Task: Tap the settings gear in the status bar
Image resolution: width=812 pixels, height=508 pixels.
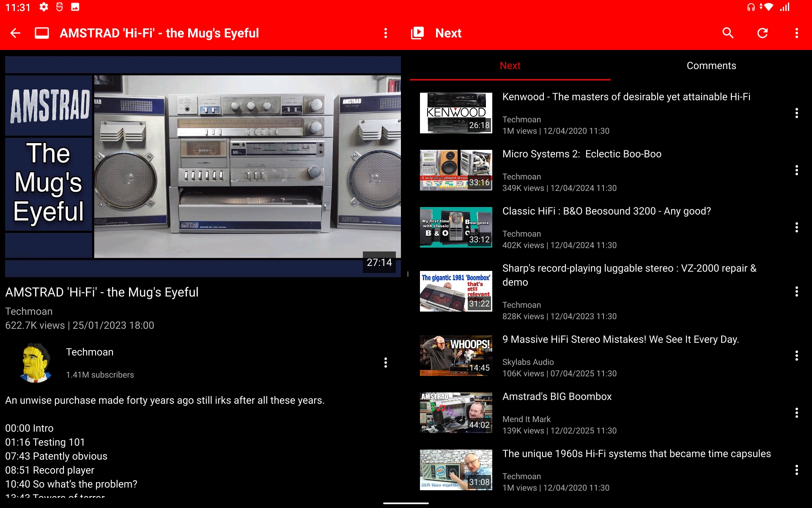Action: (x=44, y=7)
